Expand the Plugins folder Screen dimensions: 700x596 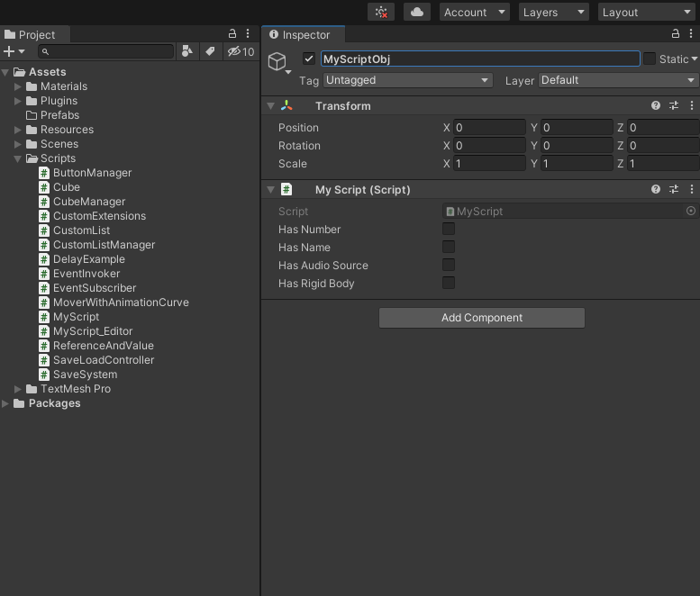click(x=18, y=101)
